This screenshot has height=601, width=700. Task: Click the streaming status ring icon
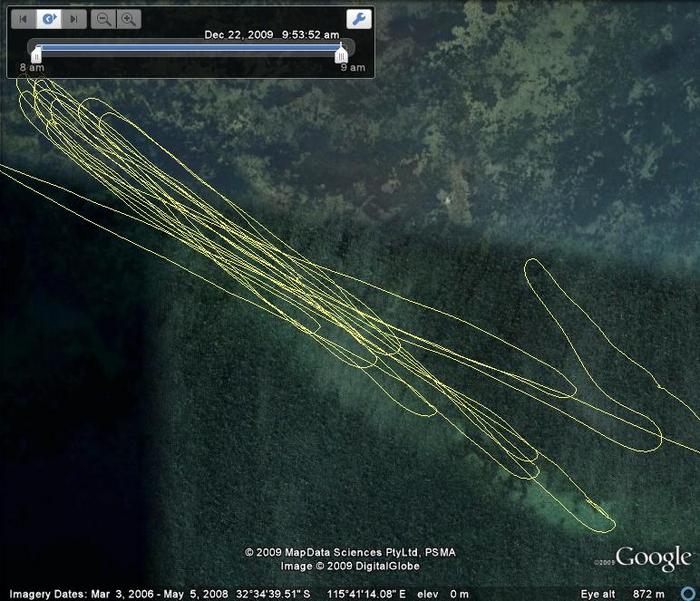point(688,593)
